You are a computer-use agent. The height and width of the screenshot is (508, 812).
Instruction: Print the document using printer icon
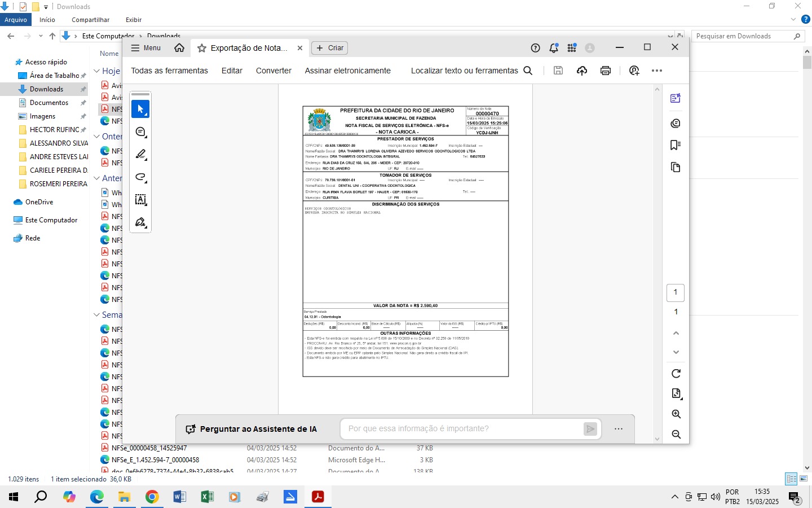pyautogui.click(x=606, y=71)
